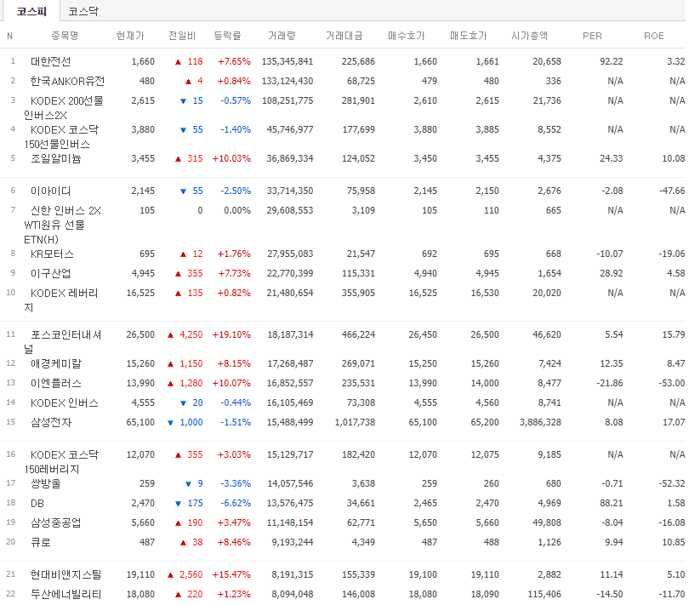Select 큐로 volume 9,193,244

(x=293, y=543)
